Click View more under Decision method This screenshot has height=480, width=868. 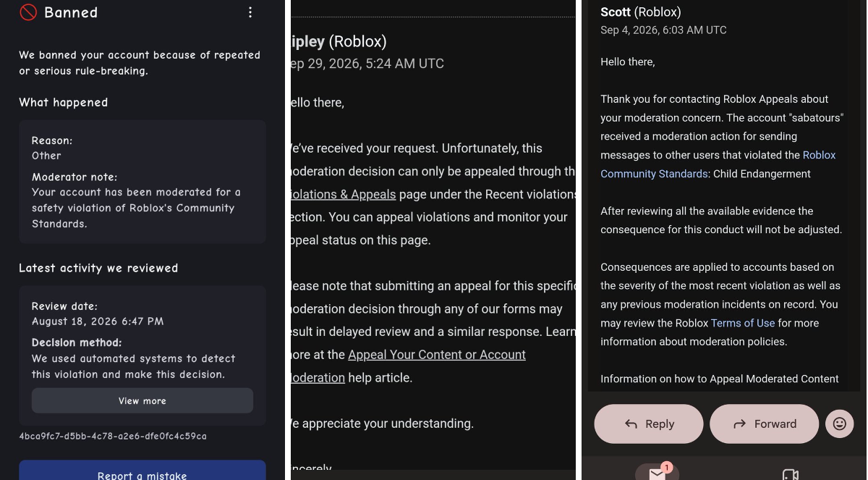point(142,400)
